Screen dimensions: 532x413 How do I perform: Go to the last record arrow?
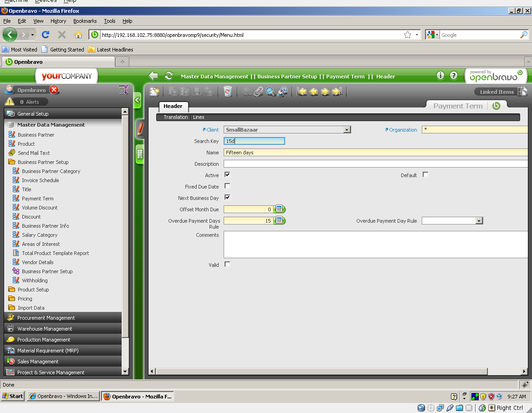(x=337, y=92)
